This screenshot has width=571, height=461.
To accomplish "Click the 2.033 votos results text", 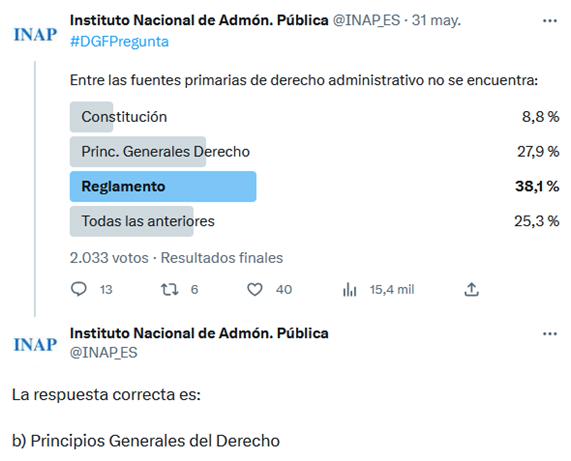I will click(x=109, y=258).
